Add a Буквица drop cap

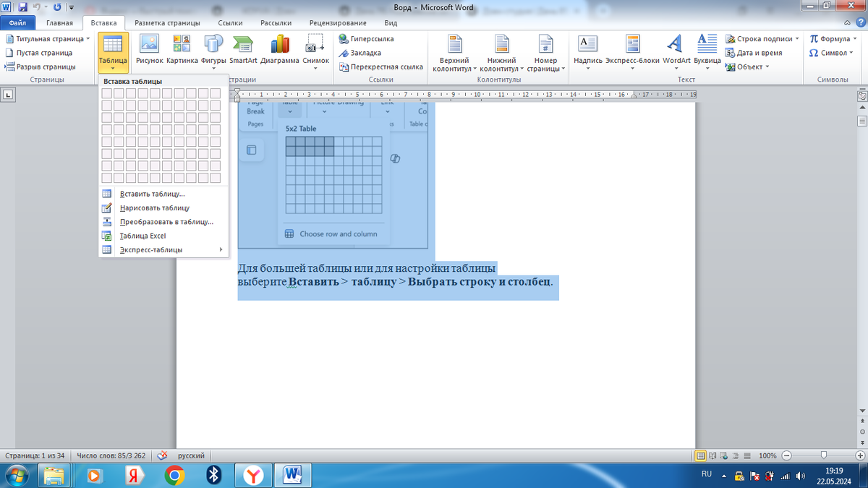[x=707, y=52]
